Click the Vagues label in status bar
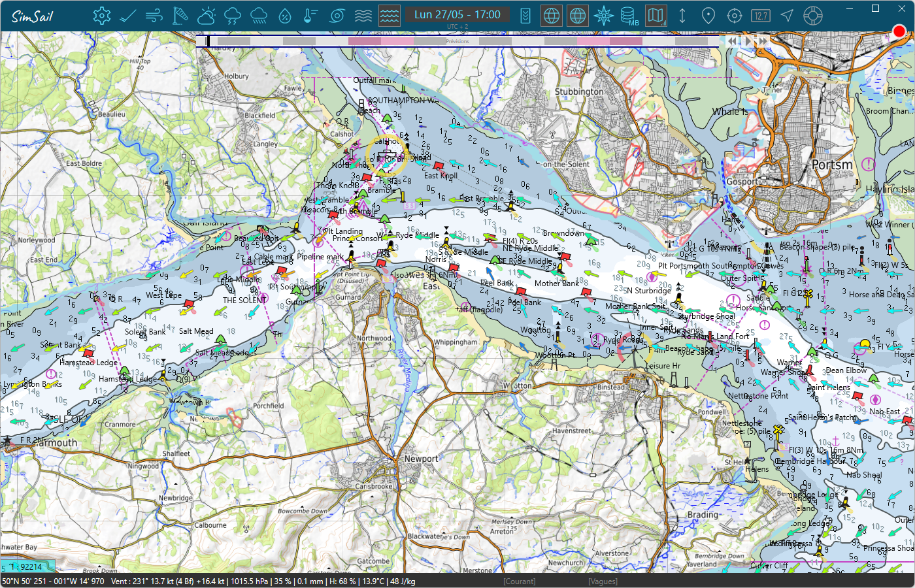The height and width of the screenshot is (588, 915). 603,581
